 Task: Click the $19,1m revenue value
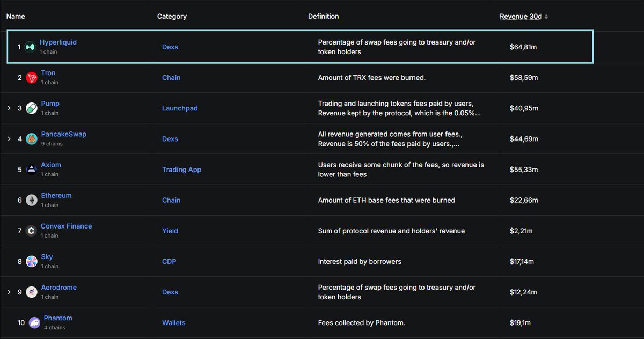coord(521,322)
